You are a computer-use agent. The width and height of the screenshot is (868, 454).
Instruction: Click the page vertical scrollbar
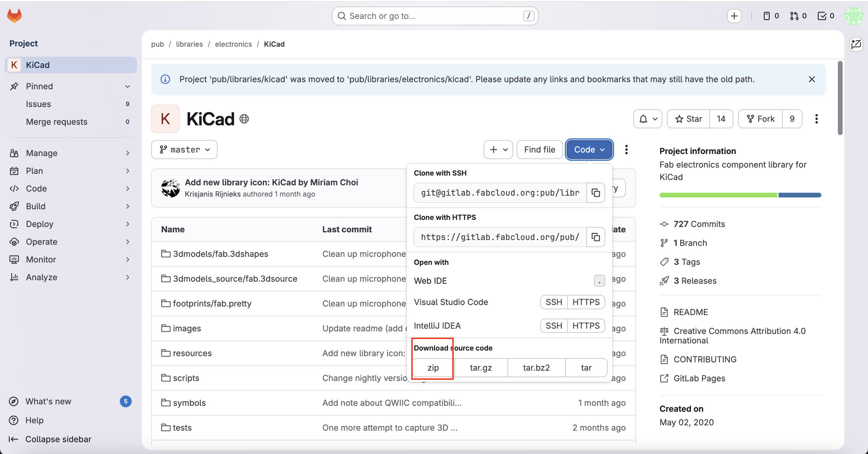[x=840, y=98]
